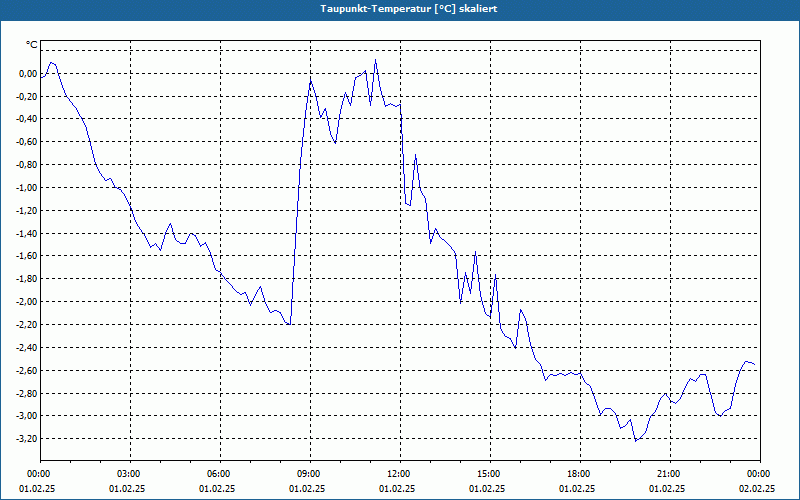Click the -3,20 y-axis value
Screen dimensions: 800x500
27,439
